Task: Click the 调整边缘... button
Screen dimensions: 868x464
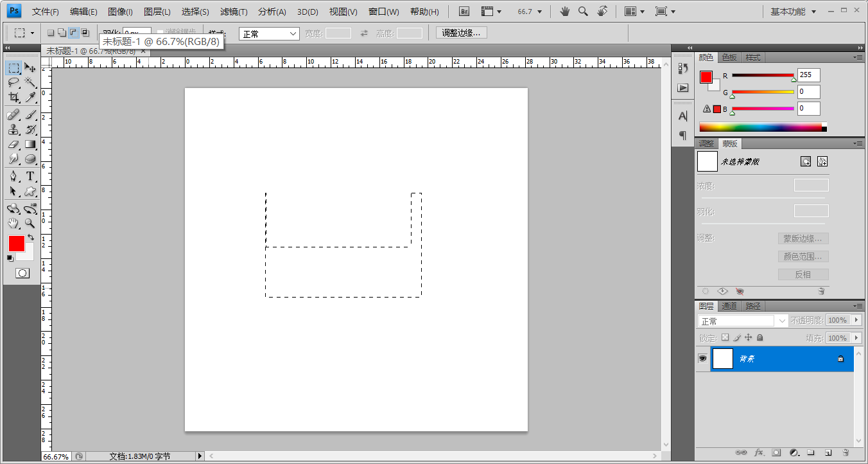Action: pos(461,33)
